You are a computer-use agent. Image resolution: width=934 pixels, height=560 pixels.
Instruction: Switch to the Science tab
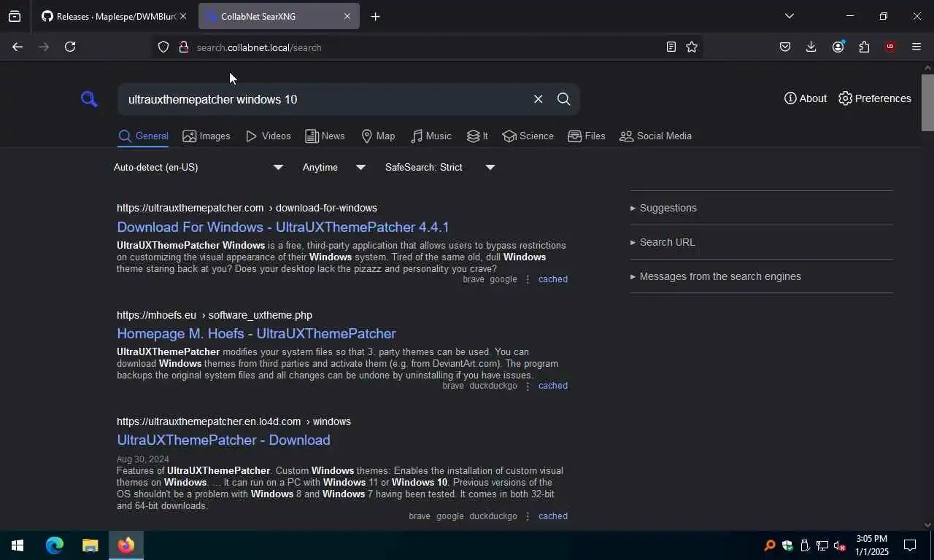point(528,136)
